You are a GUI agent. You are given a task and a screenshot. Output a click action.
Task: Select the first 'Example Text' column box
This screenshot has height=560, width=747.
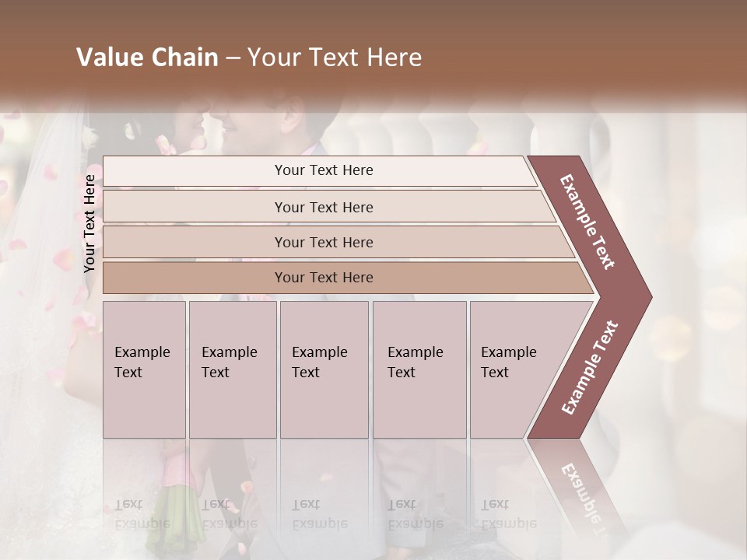pyautogui.click(x=145, y=369)
